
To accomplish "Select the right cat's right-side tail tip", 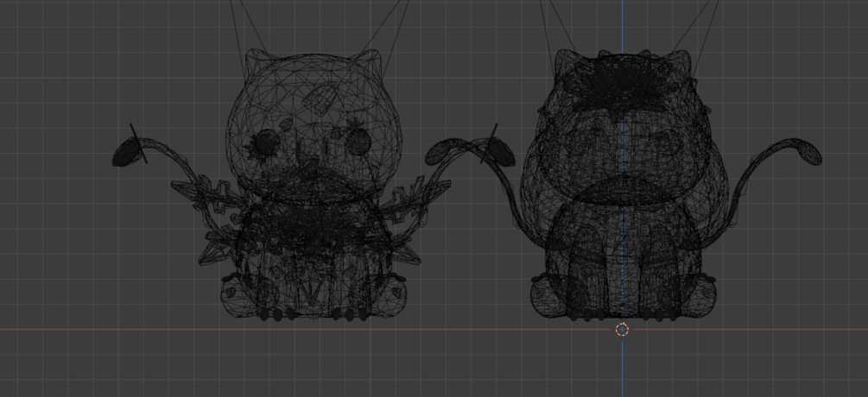I will coord(801,152).
